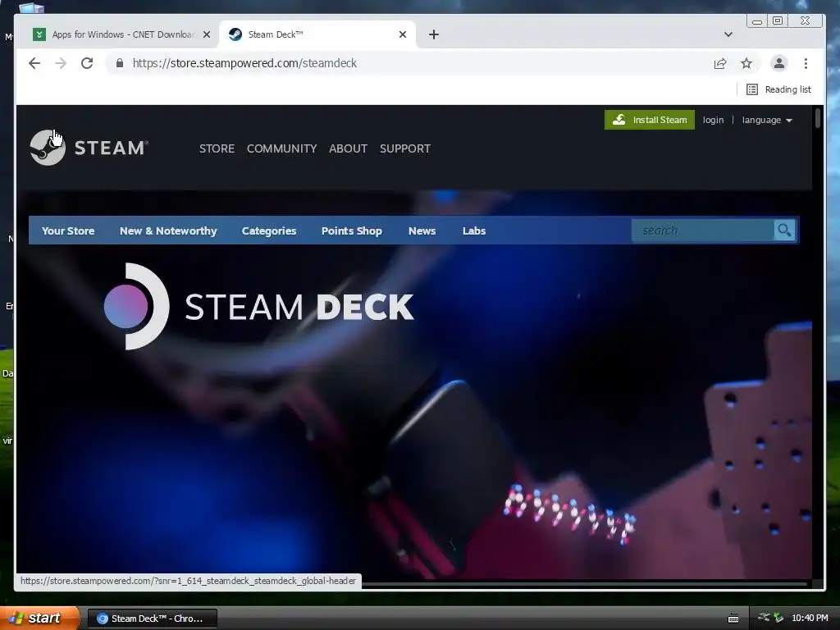Open the Windows start menu

point(39,618)
